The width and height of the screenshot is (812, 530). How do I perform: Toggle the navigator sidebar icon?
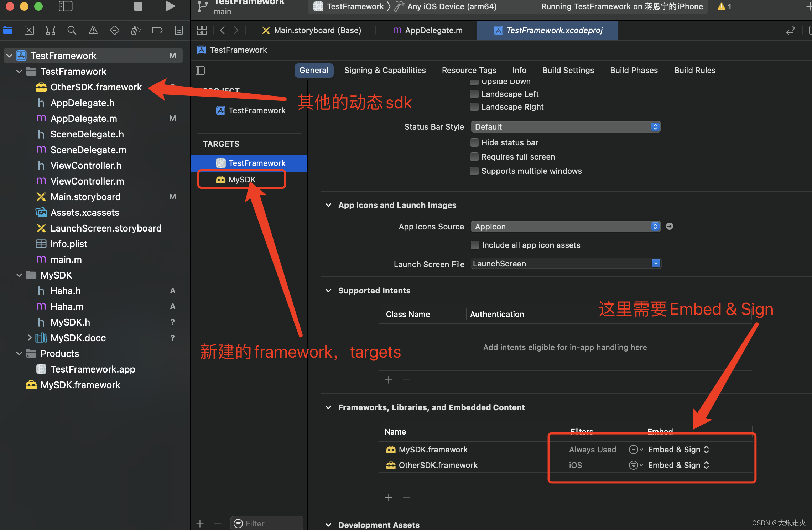coord(66,6)
